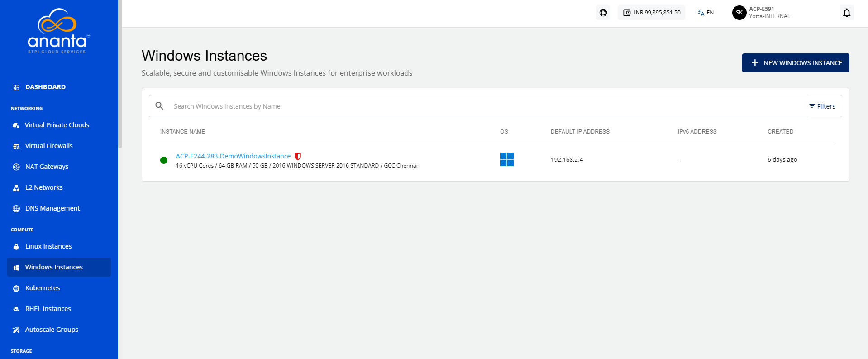Navigate to NAT Gateways
Viewport: 868px width, 359px height.
point(59,167)
